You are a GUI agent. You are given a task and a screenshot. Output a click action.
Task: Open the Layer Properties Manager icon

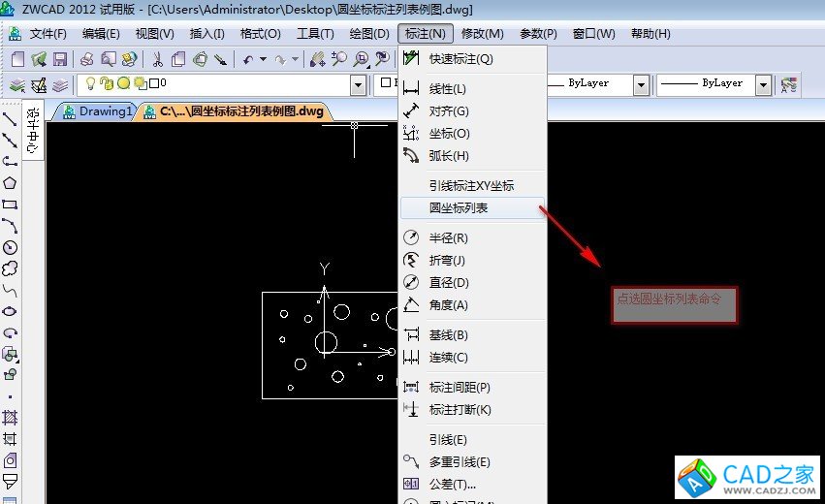click(x=17, y=84)
